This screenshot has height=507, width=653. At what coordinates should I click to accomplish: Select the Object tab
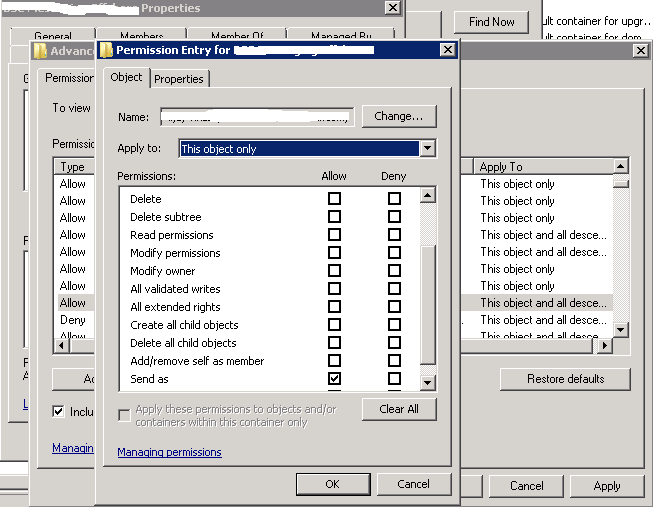126,78
